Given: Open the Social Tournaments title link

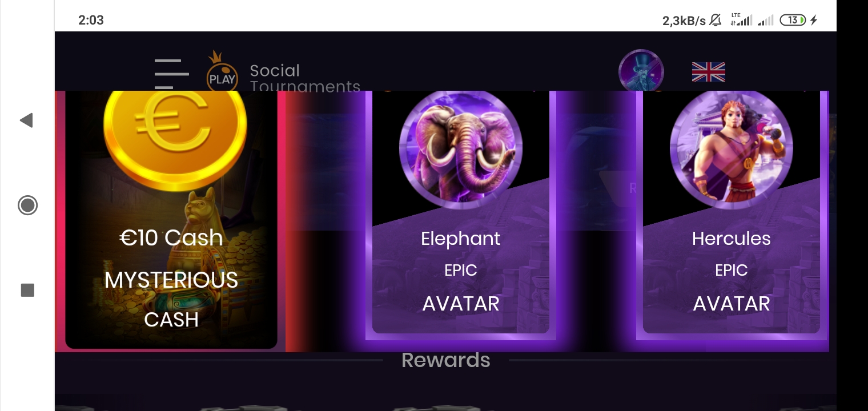Looking at the screenshot, I should pyautogui.click(x=305, y=78).
